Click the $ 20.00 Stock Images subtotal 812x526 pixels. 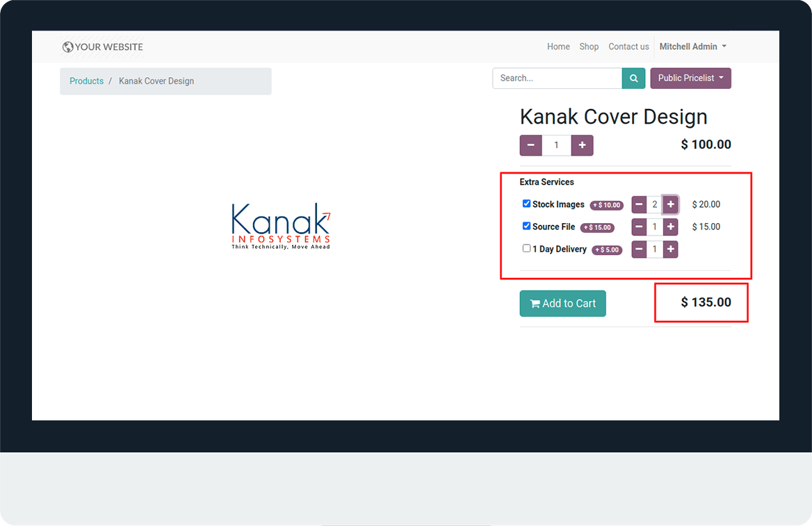tap(706, 204)
